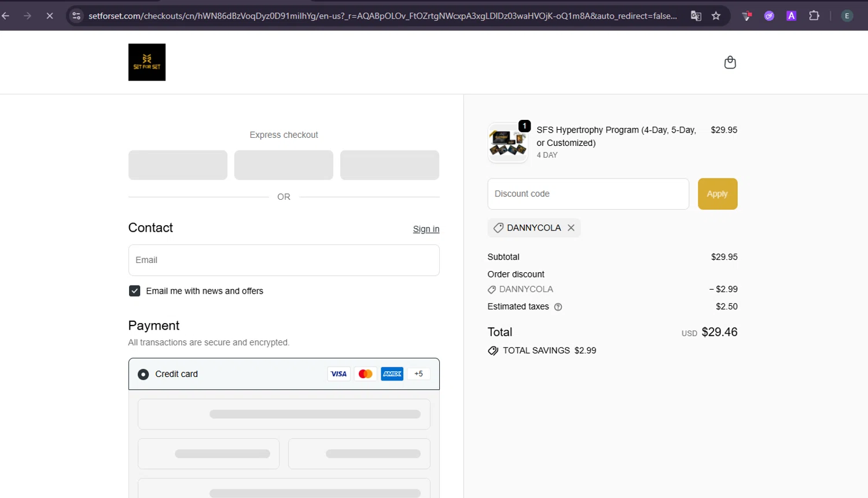Screen dimensions: 868x498
Task: Remove the DANNYCOLA discount code tag
Action: coord(571,228)
